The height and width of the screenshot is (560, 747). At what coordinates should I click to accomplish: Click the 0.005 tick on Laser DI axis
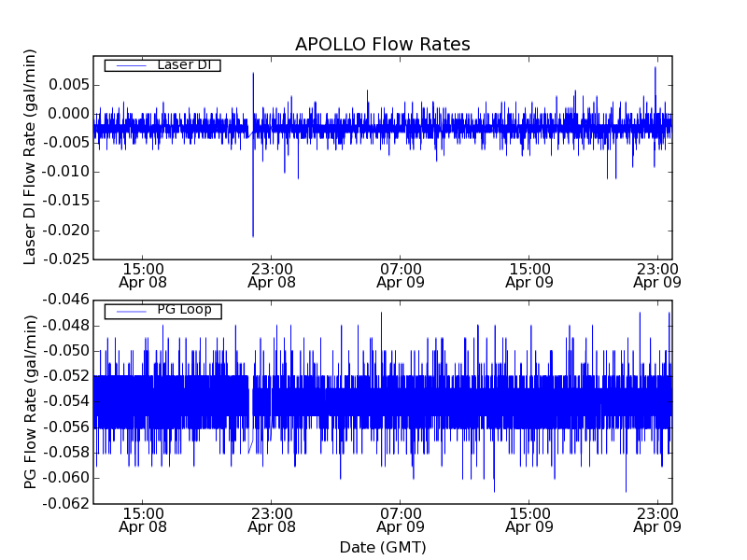(x=68, y=85)
